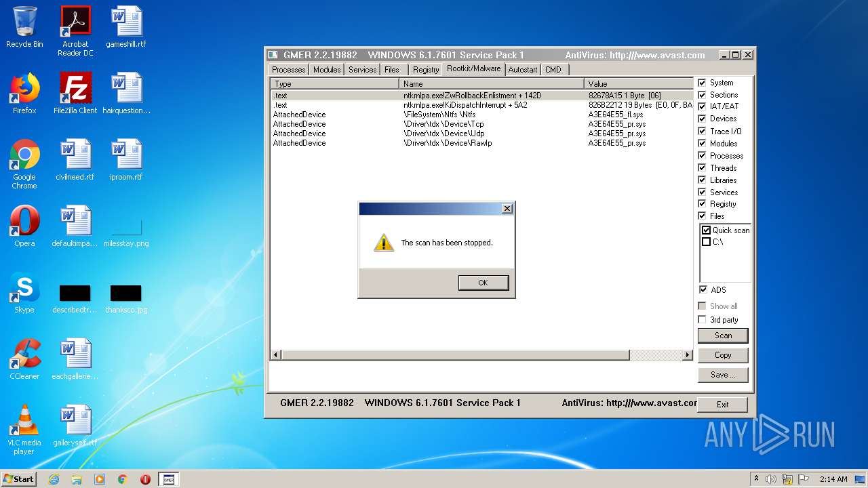Launch Internet Explorer from taskbar
The height and width of the screenshot is (488, 868).
54,479
